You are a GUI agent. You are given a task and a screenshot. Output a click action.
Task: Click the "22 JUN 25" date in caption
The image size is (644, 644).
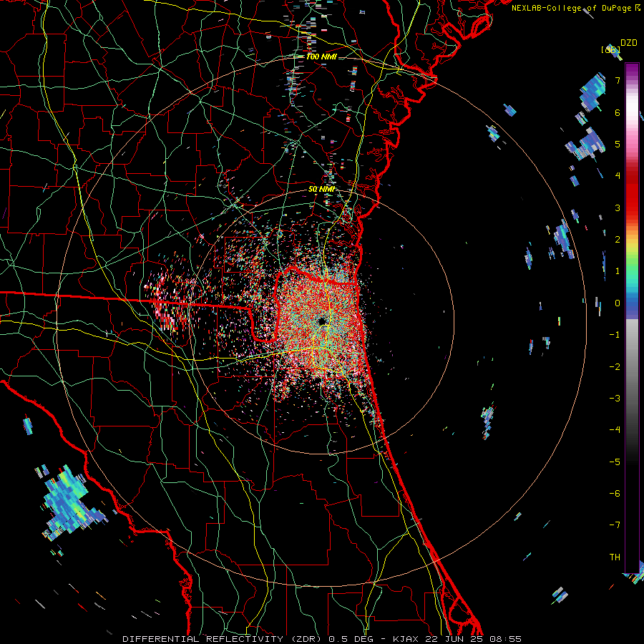click(453, 639)
